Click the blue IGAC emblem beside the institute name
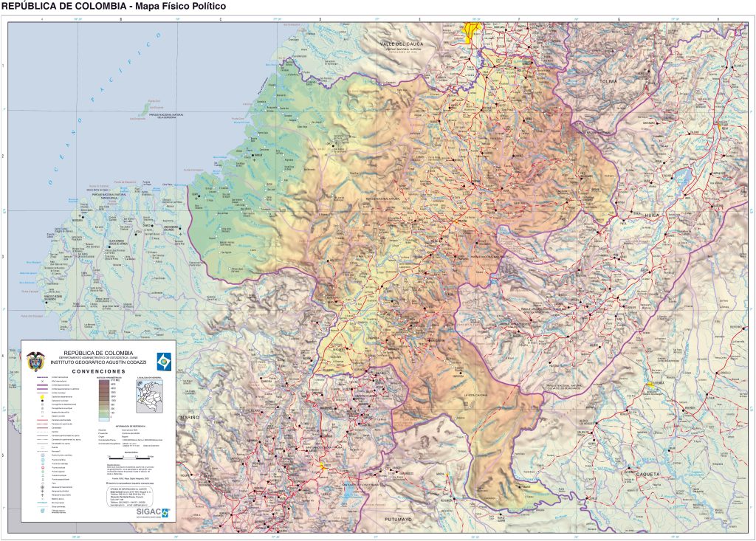Viewport: 756px width, 541px height. (164, 360)
